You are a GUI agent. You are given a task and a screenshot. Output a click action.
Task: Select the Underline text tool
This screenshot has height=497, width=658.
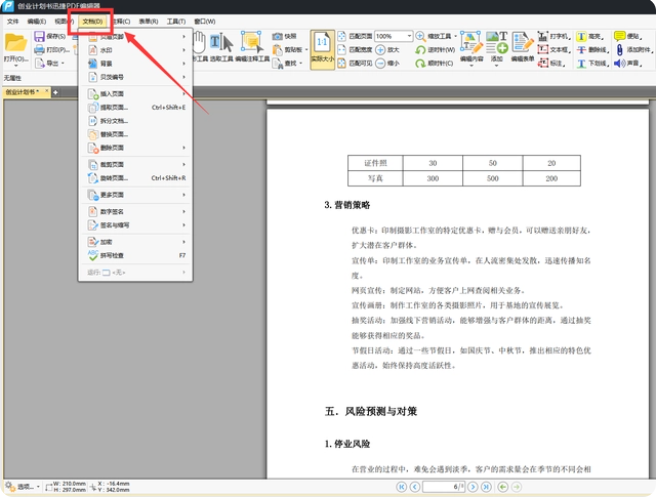(581, 63)
